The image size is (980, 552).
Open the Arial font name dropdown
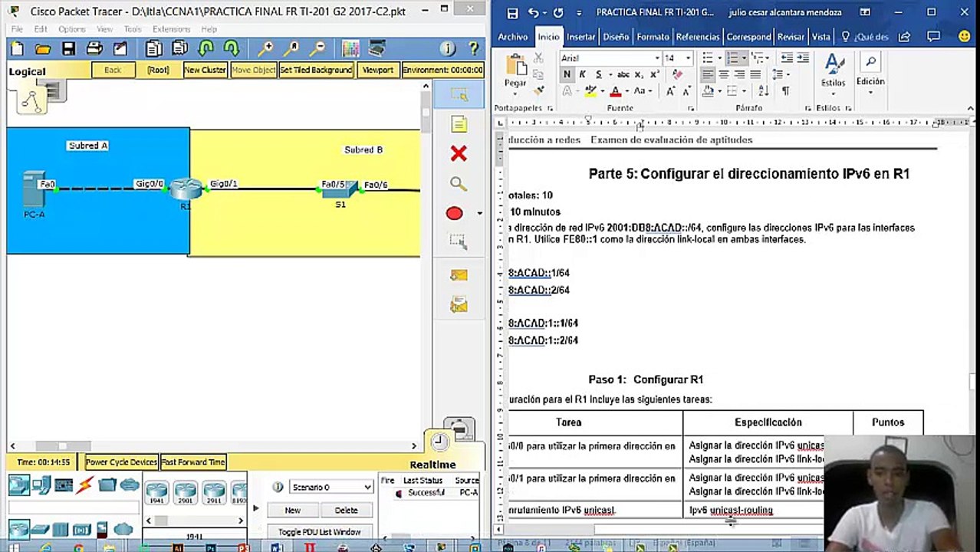coord(657,58)
